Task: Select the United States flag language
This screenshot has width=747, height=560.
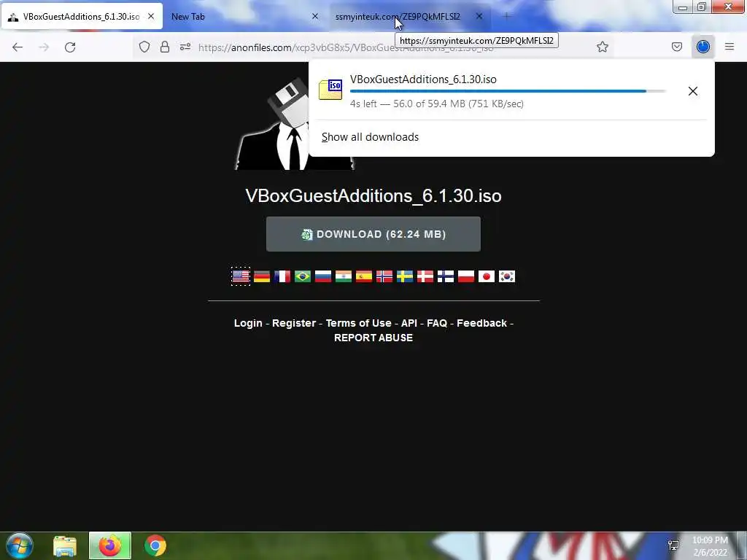Action: [x=241, y=276]
